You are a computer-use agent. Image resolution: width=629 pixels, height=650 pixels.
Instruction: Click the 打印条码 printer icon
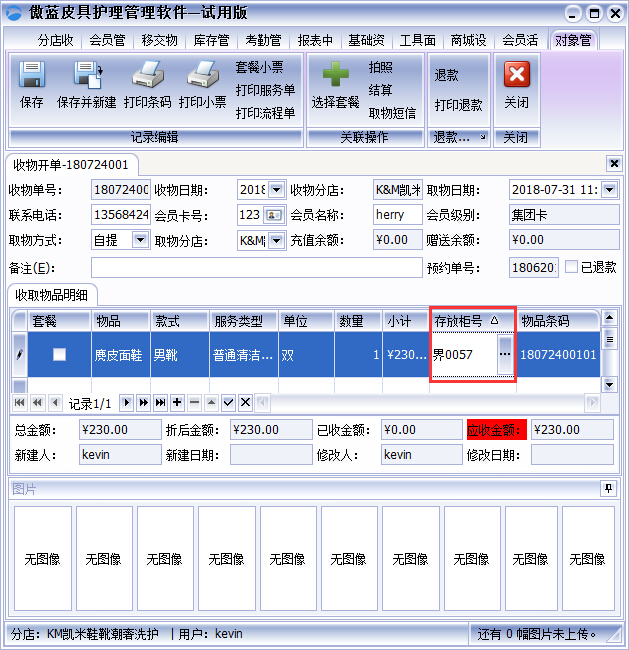147,76
